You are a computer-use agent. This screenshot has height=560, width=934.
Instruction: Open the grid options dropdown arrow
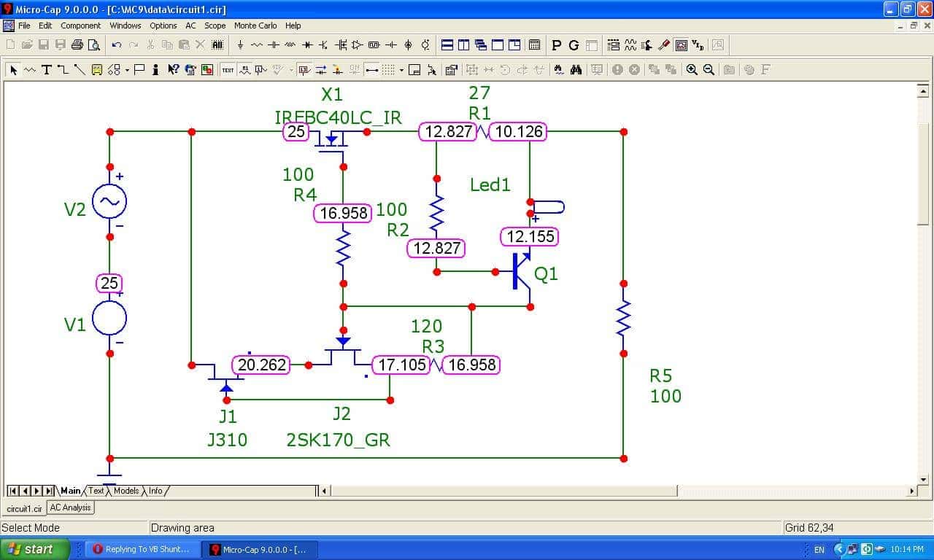click(x=401, y=70)
